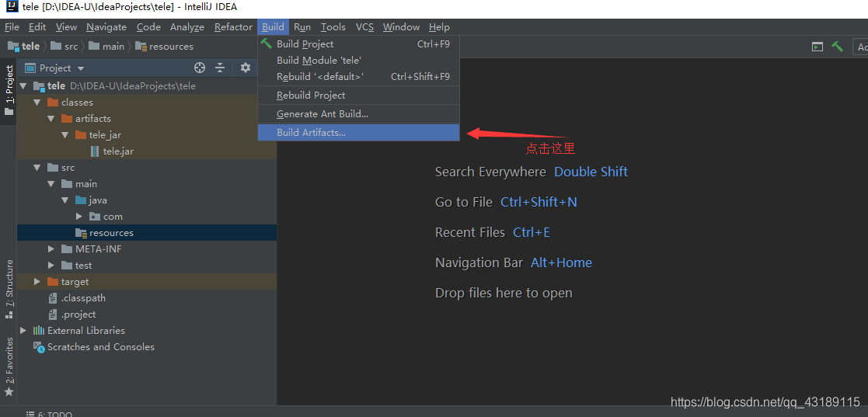Screen dimensions: 868x417
Task: Open the Window menu
Action: pyautogui.click(x=401, y=26)
